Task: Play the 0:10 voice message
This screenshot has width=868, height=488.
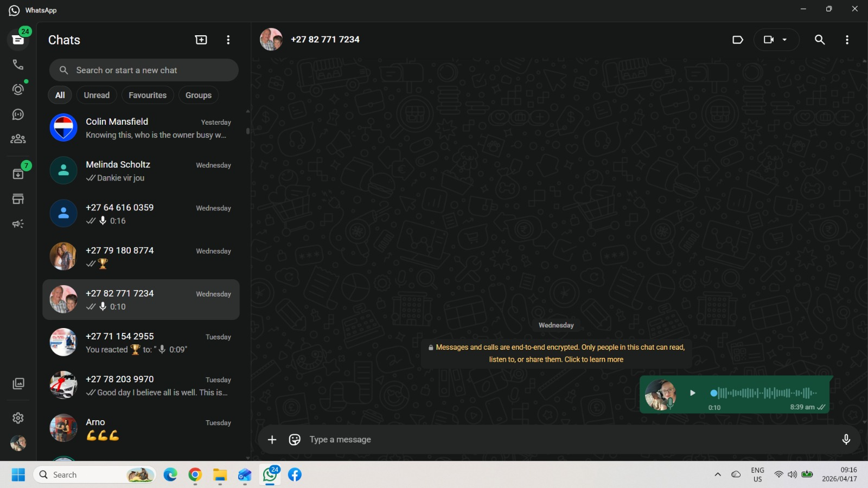Action: [692, 393]
